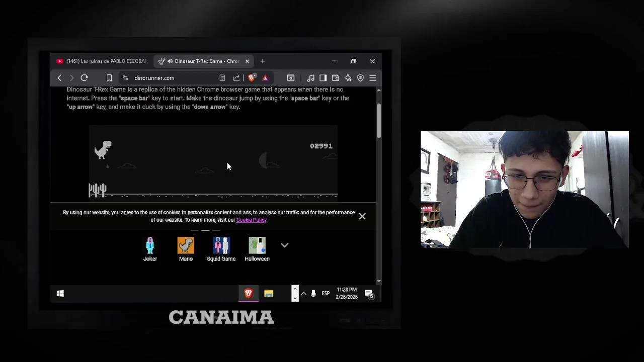Screen dimensions: 644x362
Task: Open the Windows Start menu
Action: tap(60, 294)
